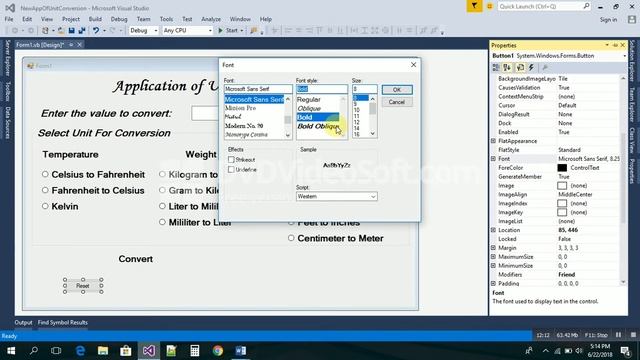Select Centimeter to Meter radio button

click(291, 238)
